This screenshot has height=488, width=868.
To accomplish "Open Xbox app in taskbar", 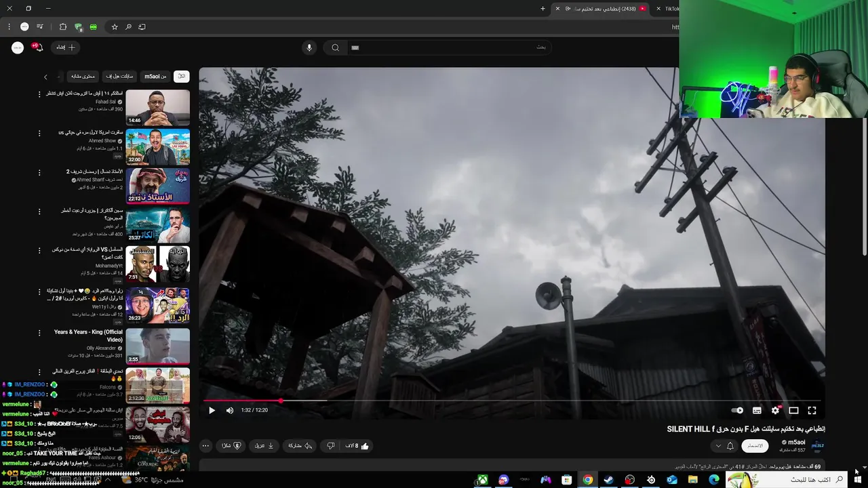I will click(482, 480).
